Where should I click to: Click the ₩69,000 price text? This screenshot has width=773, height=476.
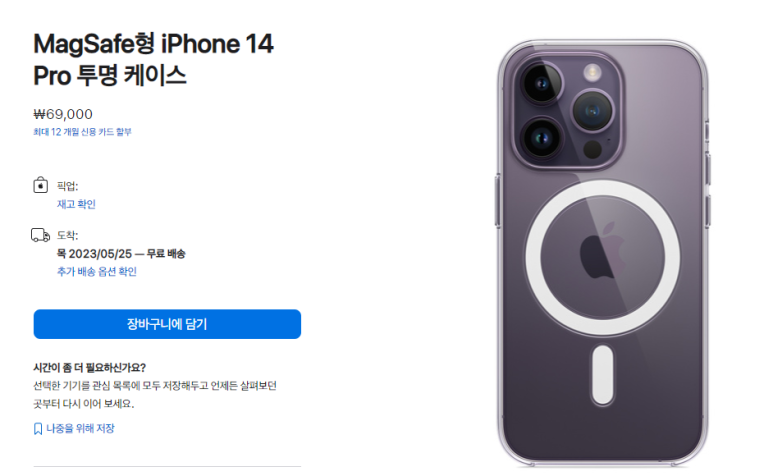point(63,114)
